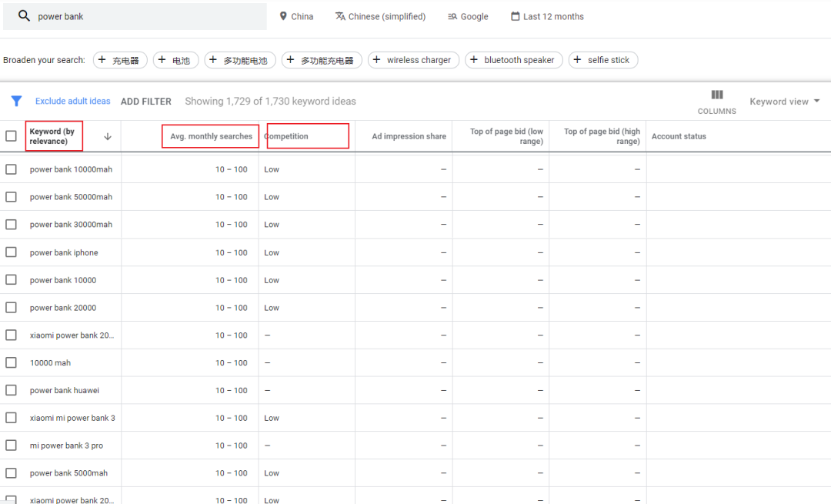This screenshot has width=831, height=504.
Task: Click the sort arrow beside Keyword column
Action: point(108,136)
